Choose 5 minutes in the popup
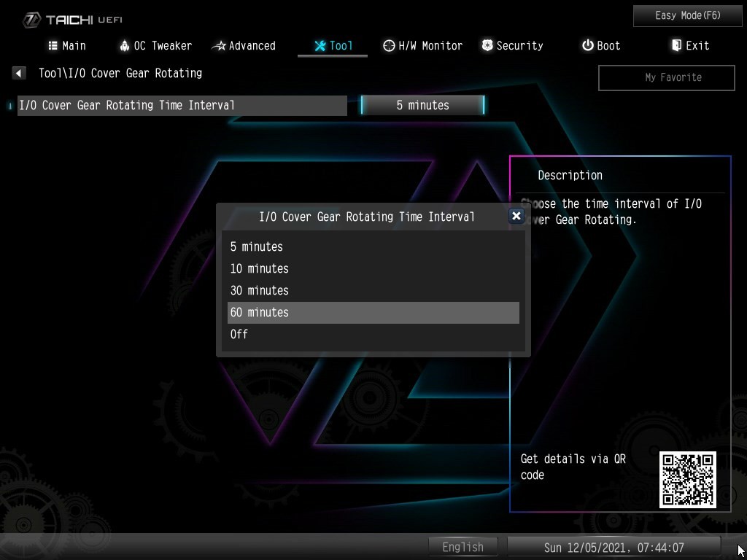This screenshot has width=747, height=560. pyautogui.click(x=373, y=246)
